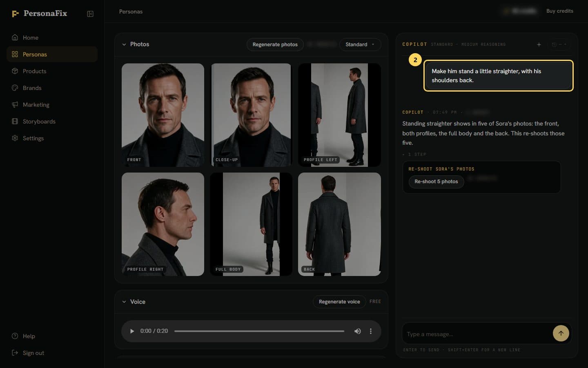Play the voice sample

(132, 331)
